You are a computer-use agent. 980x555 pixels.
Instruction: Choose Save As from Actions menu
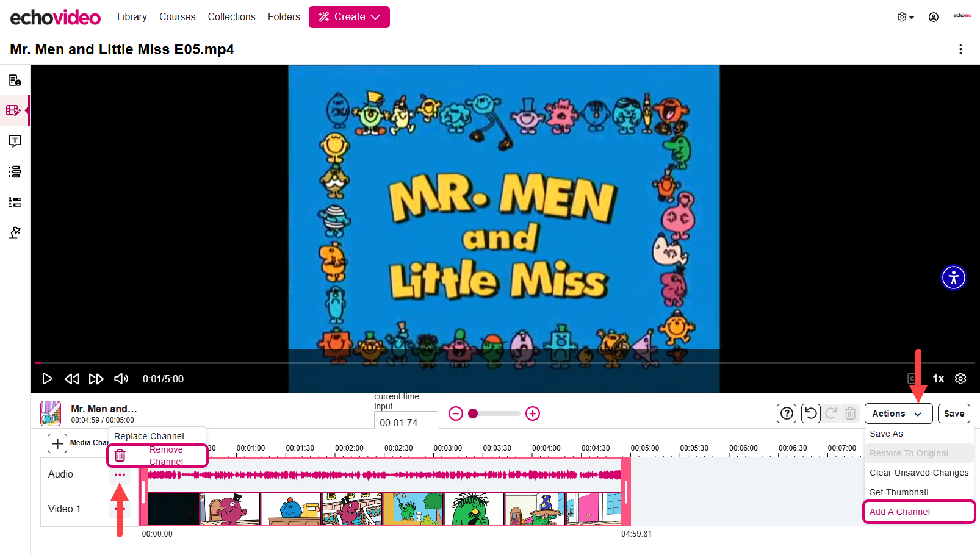886,434
